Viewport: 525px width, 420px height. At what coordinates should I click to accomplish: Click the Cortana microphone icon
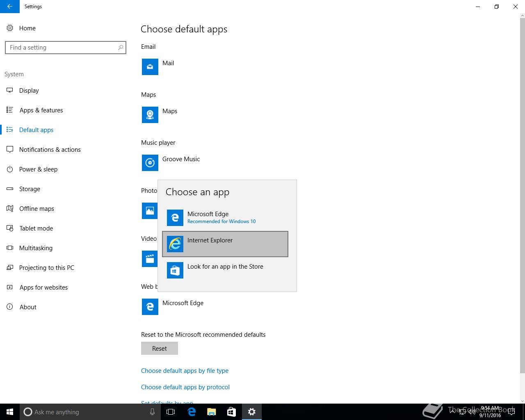[x=152, y=412]
